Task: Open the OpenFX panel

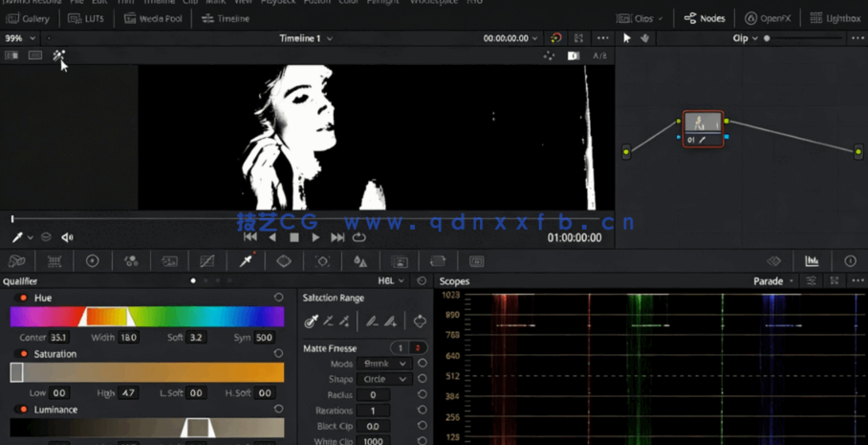Action: pos(768,18)
